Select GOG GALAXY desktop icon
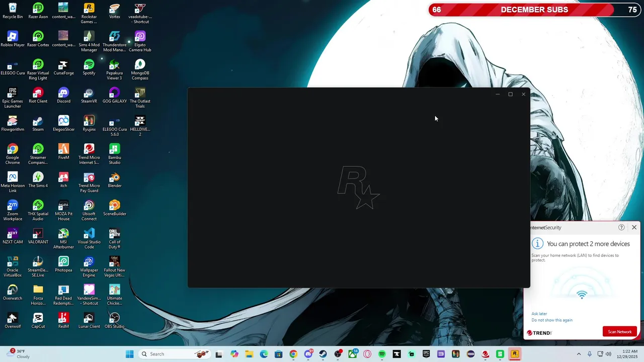Screen dimensions: 644x362 (x=115, y=95)
